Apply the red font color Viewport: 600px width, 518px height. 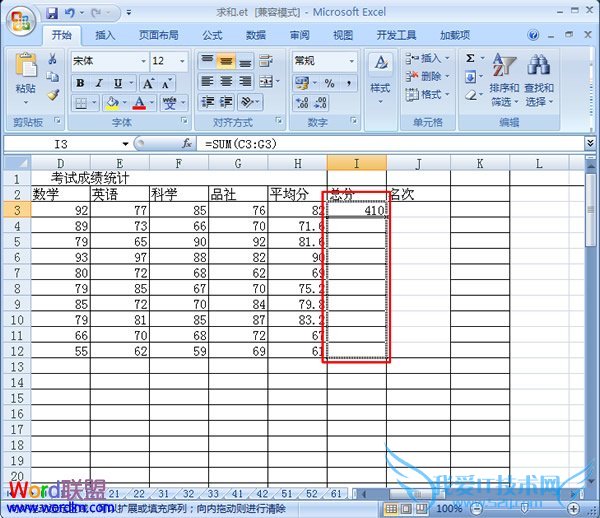(139, 103)
